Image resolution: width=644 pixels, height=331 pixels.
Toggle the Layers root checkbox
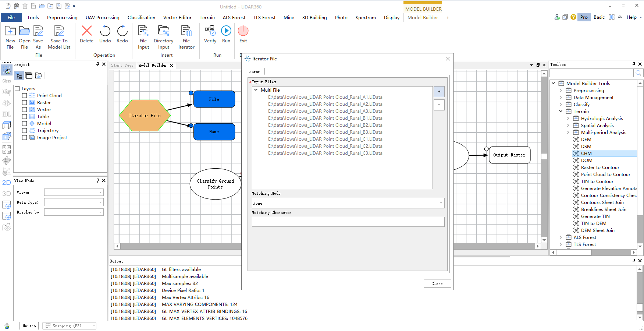17,89
